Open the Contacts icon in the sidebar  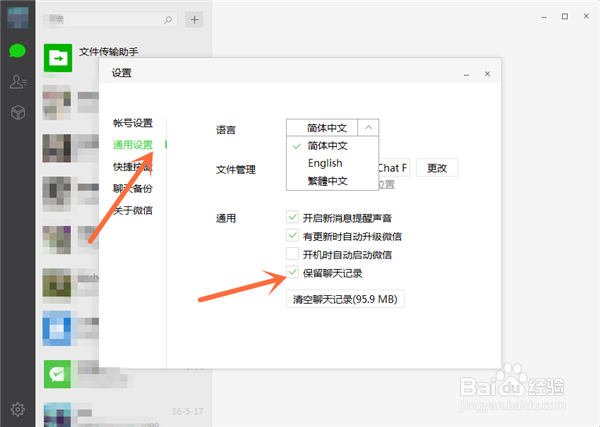(18, 81)
